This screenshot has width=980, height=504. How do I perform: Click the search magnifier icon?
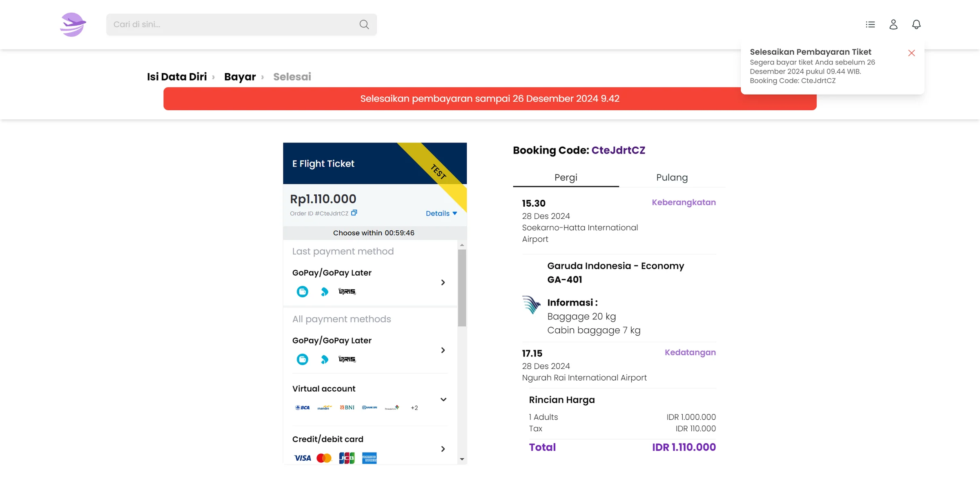click(x=364, y=25)
